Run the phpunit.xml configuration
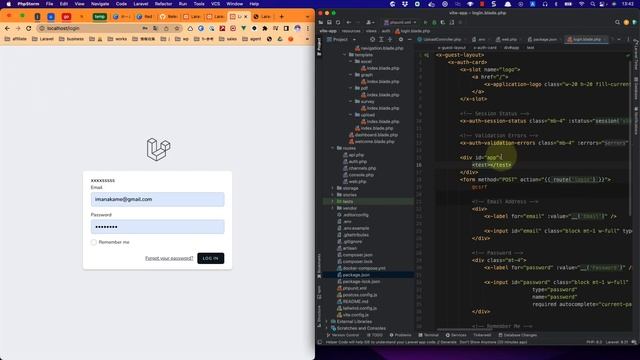The height and width of the screenshot is (360, 640). coord(425,22)
